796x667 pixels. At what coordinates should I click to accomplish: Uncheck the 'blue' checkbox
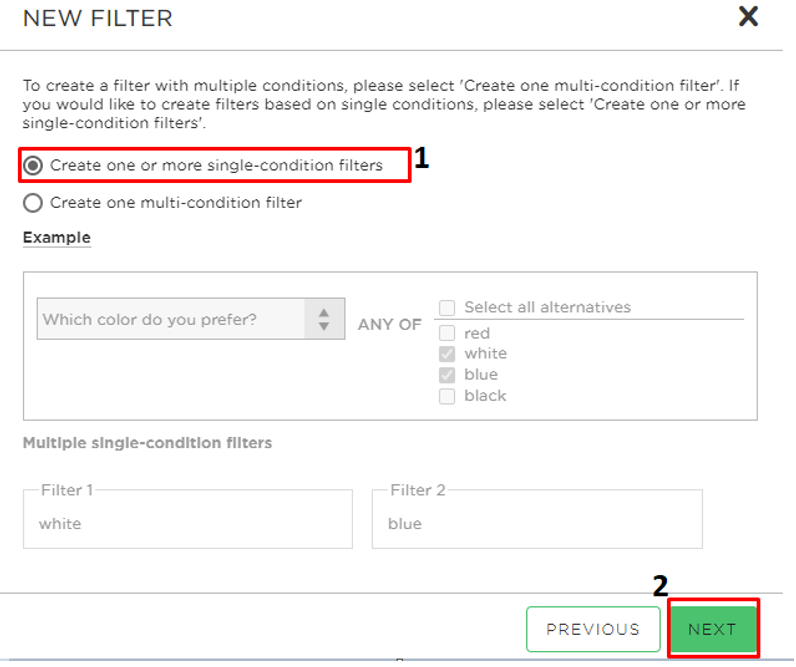point(447,375)
